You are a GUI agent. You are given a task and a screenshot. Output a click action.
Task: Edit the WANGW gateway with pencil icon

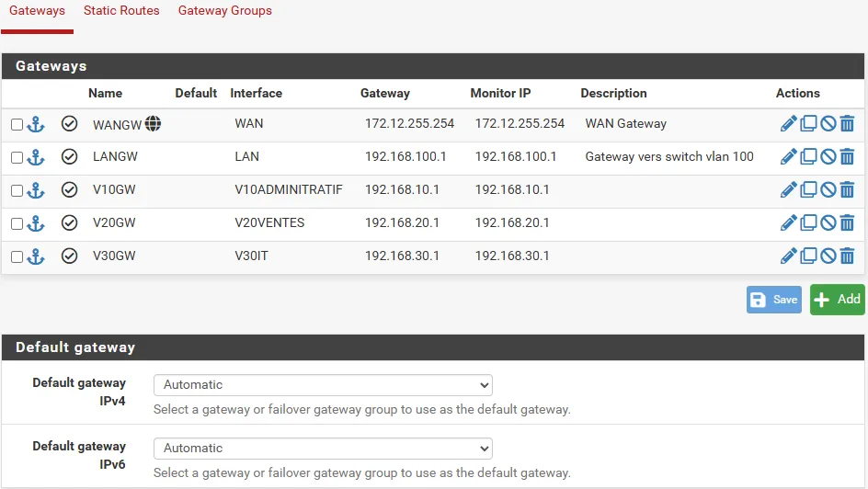788,123
